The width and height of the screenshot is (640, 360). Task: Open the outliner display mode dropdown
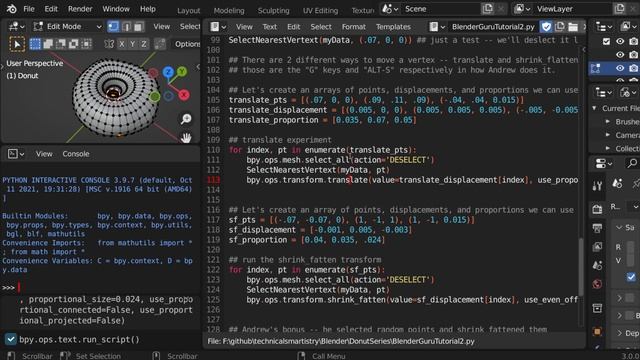(628, 27)
